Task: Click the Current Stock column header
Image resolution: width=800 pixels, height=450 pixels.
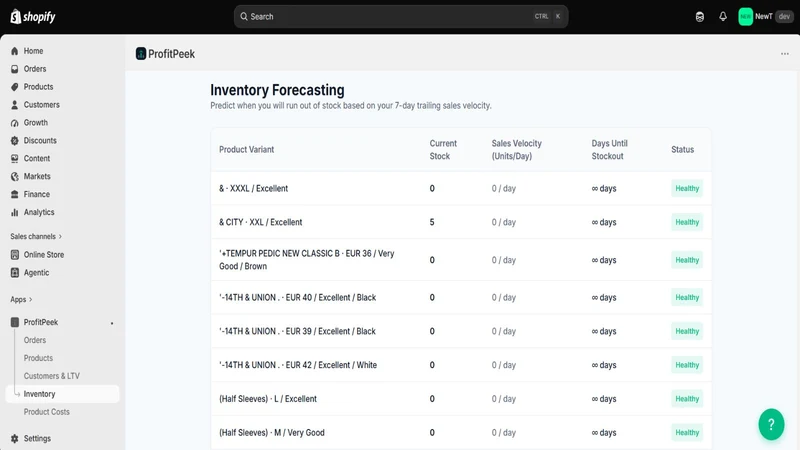Action: (x=443, y=149)
